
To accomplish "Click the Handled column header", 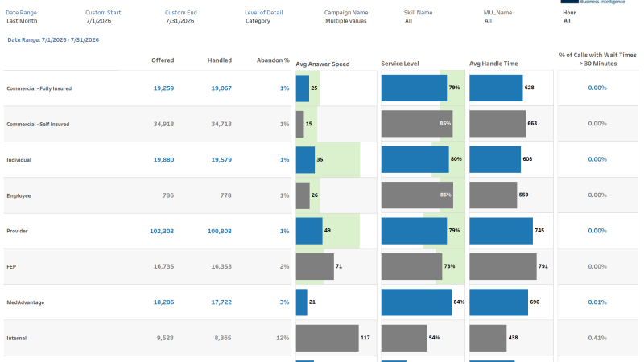I will pos(219,60).
